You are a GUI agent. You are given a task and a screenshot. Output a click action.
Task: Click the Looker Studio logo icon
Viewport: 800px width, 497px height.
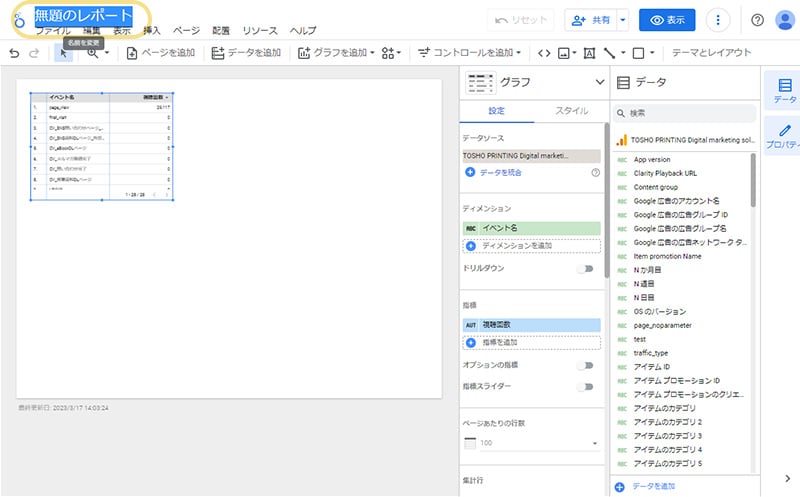coord(19,20)
